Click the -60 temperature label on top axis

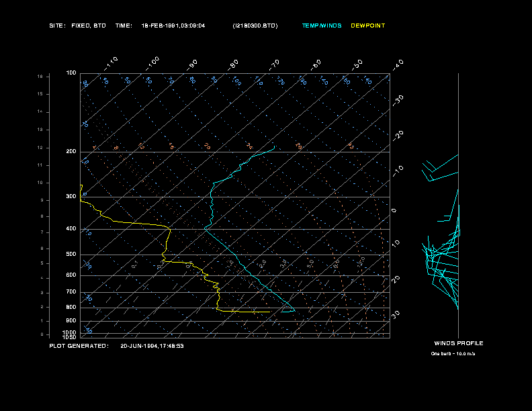click(x=316, y=64)
